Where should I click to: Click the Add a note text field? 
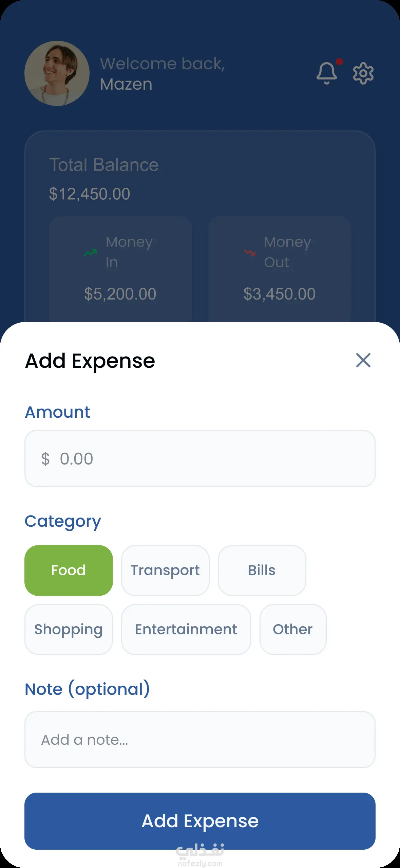point(200,740)
